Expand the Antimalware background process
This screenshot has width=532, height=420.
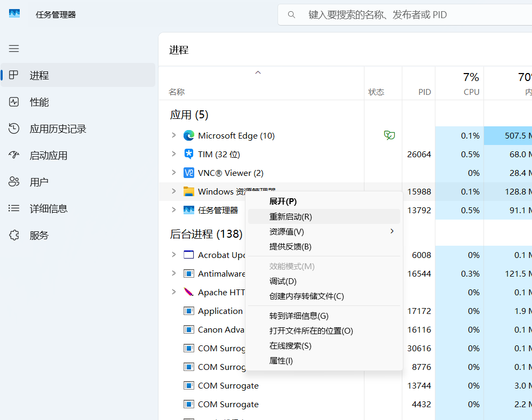point(174,273)
